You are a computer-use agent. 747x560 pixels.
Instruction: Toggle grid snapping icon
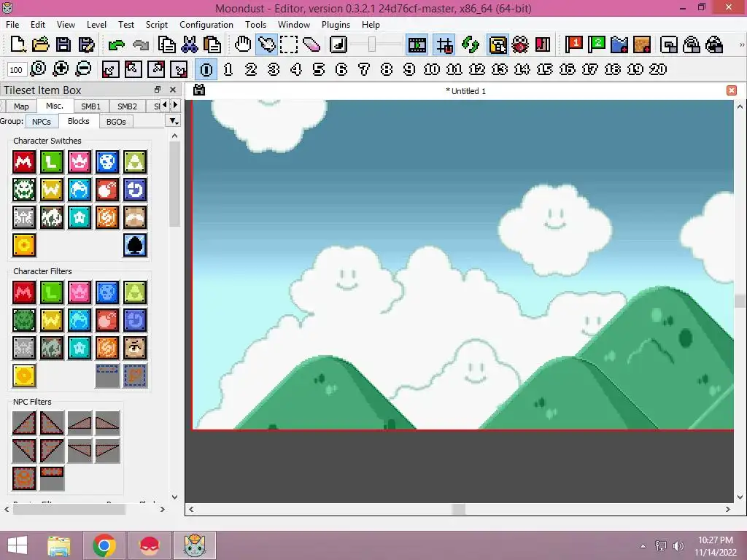(x=444, y=44)
